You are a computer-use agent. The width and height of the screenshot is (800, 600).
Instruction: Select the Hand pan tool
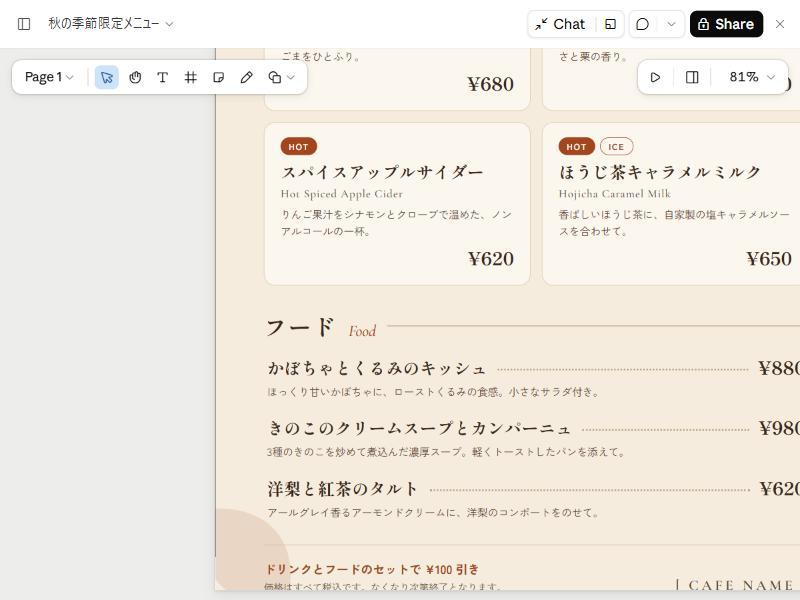pyautogui.click(x=135, y=77)
